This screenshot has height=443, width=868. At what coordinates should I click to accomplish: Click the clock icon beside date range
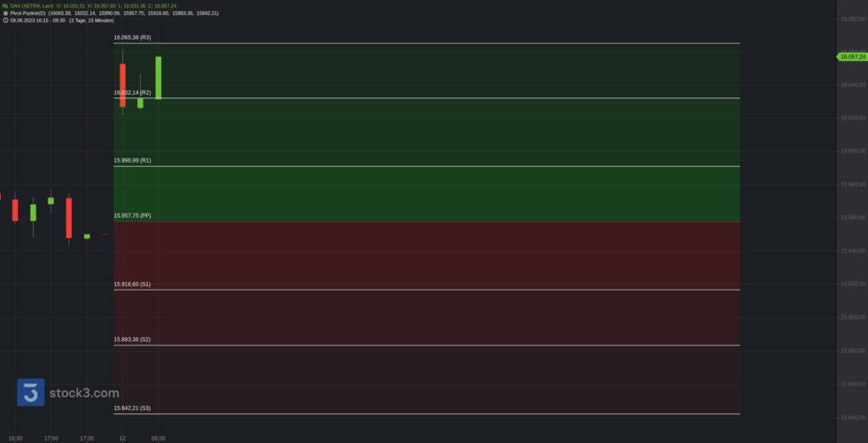click(5, 20)
